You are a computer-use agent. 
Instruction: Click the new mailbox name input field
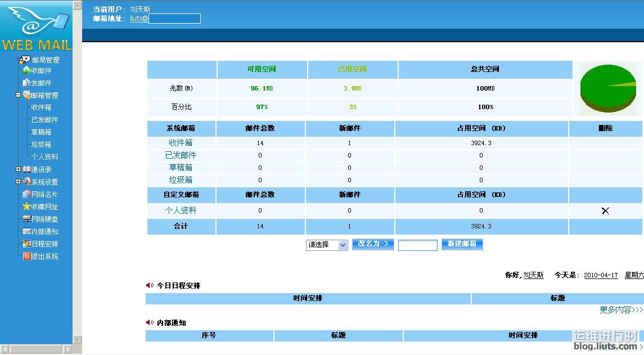[x=417, y=245]
